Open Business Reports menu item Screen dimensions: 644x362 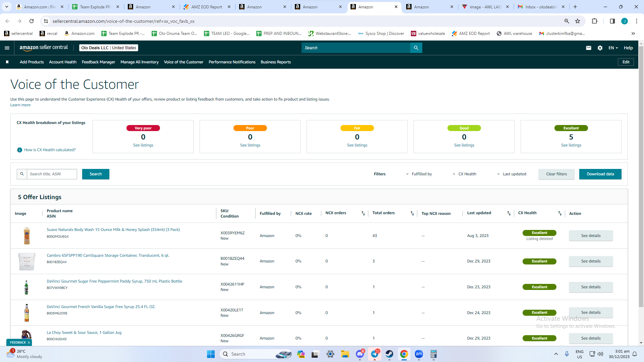coord(276,62)
